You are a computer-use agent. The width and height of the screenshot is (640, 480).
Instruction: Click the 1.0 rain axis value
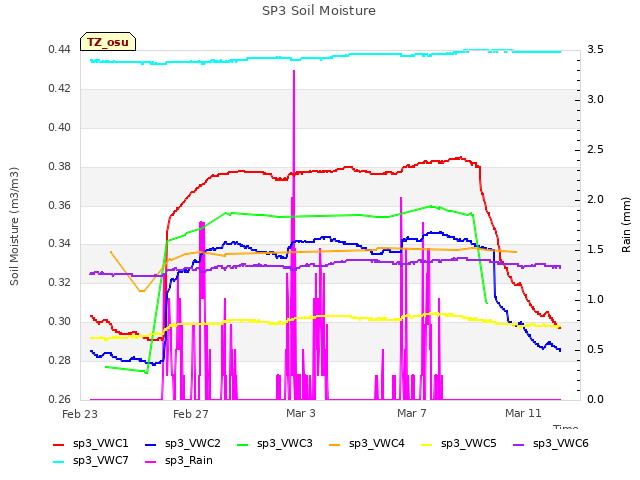tap(595, 300)
